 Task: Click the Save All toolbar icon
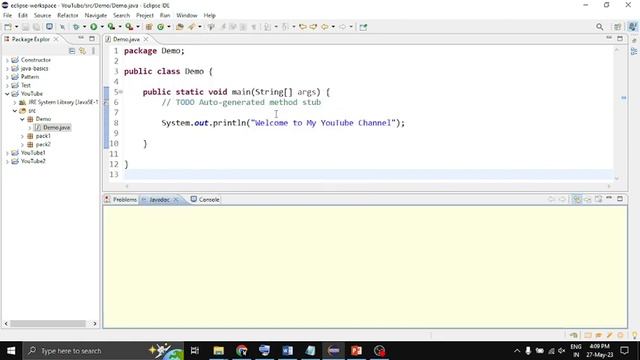point(36,27)
